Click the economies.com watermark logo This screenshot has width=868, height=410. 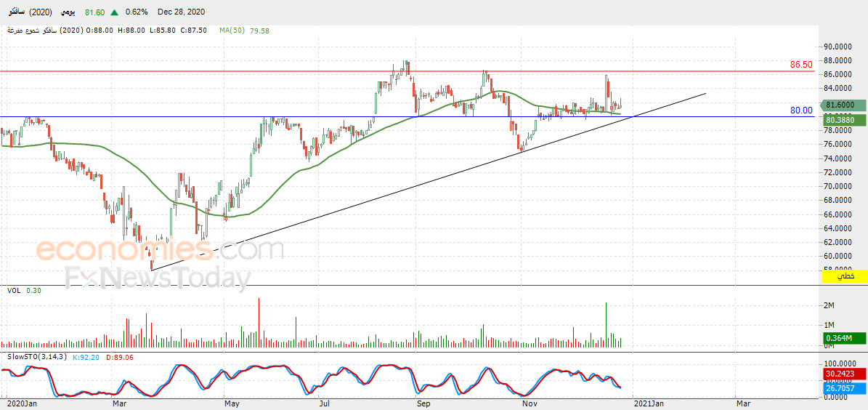(159, 250)
